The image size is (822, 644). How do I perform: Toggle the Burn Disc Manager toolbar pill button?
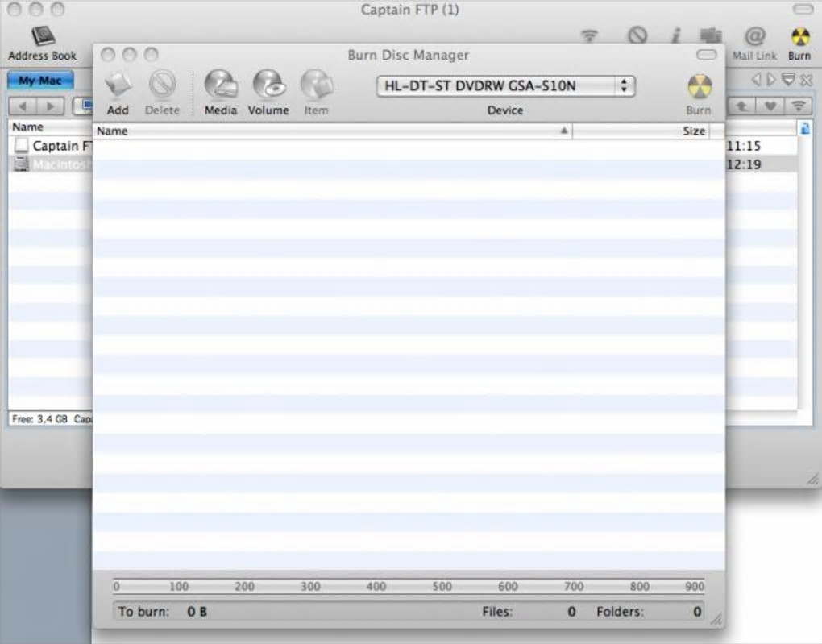[x=707, y=55]
